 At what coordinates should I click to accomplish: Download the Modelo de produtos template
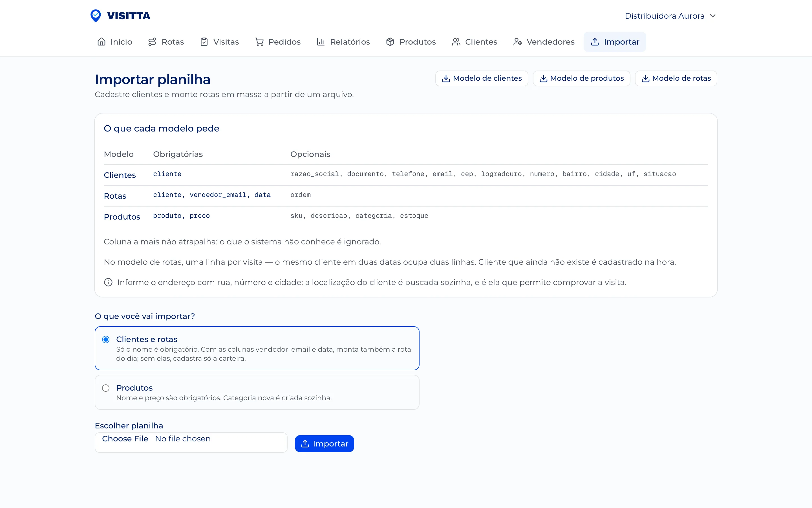click(x=581, y=78)
